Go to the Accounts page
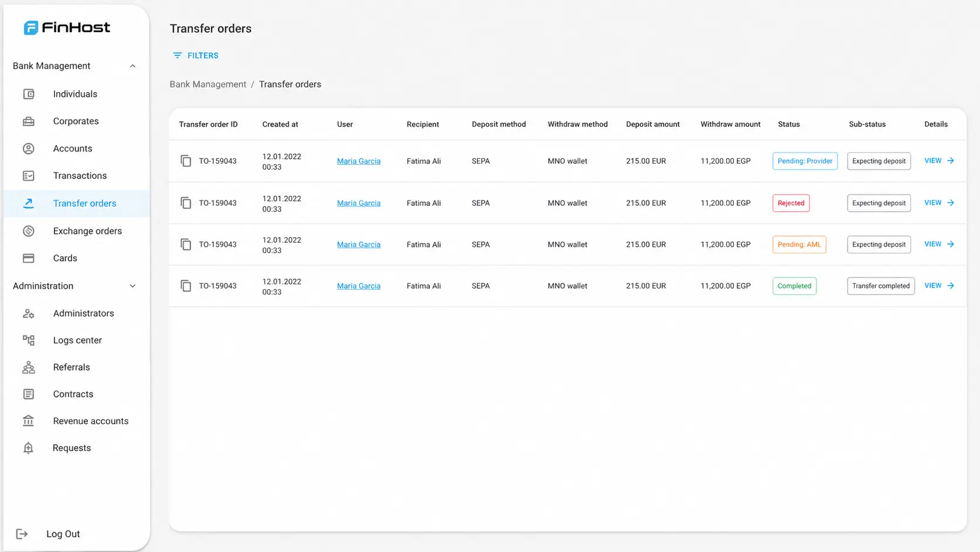Viewport: 980px width, 552px height. [76, 148]
